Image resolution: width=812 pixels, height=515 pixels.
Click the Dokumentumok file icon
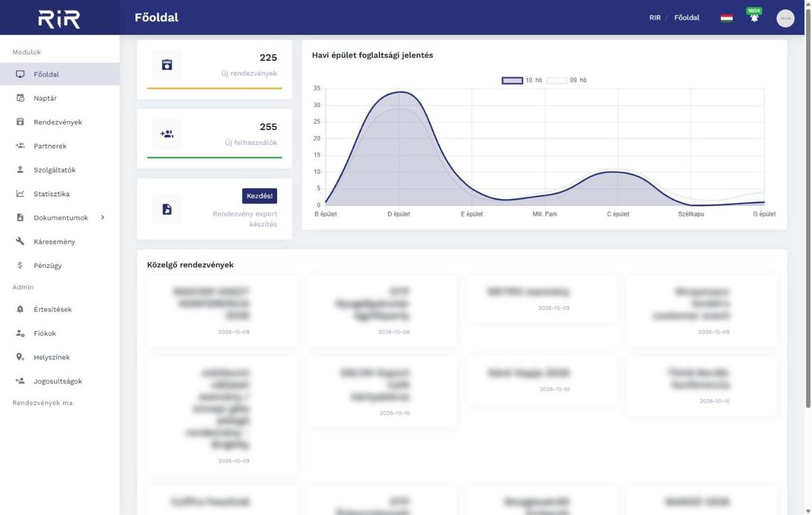click(20, 217)
